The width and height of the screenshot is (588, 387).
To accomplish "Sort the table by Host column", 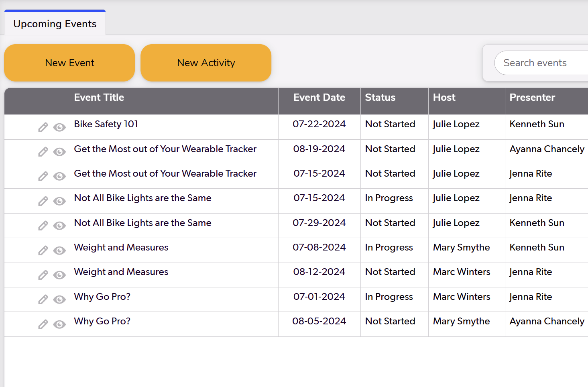I will click(444, 97).
